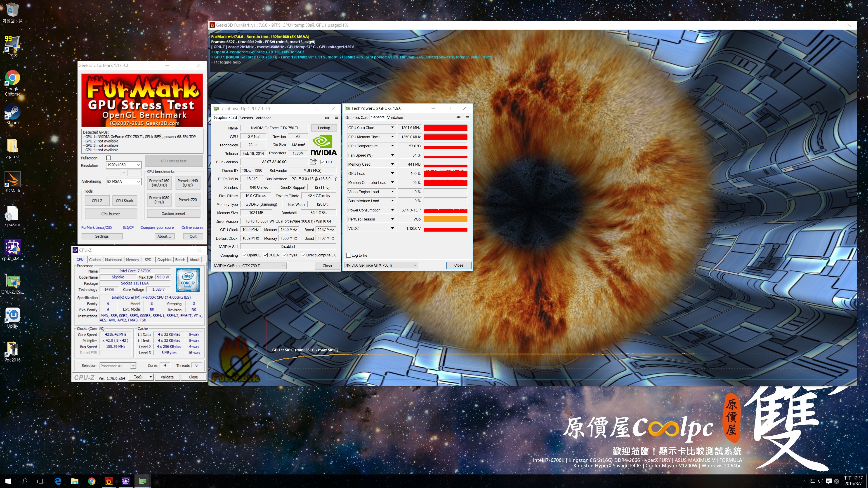Expand the Power Consumption sensor dropdown
The width and height of the screenshot is (868, 488).
point(392,210)
